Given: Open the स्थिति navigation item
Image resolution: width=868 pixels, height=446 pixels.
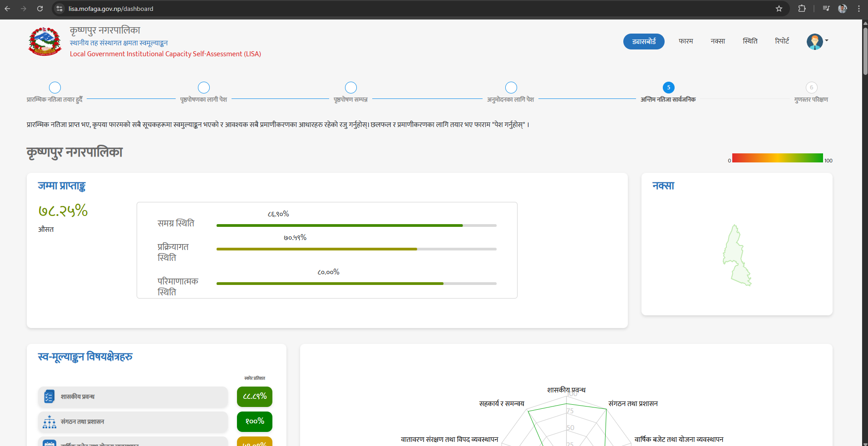Looking at the screenshot, I should click(750, 41).
